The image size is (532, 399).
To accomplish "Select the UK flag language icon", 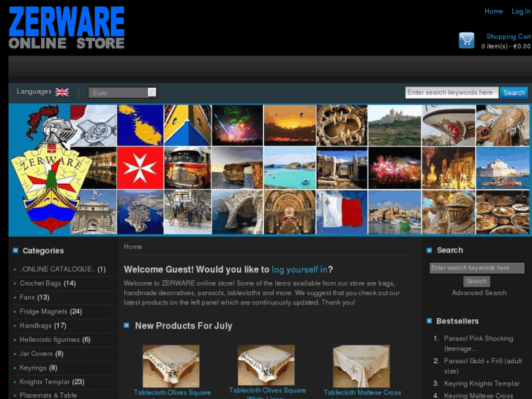I will [62, 92].
